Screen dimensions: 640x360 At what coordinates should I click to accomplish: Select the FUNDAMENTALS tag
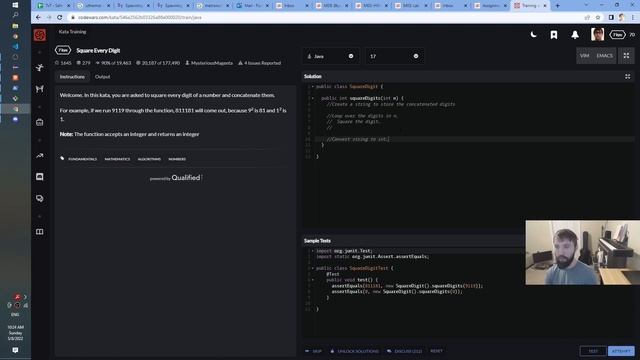[82, 159]
